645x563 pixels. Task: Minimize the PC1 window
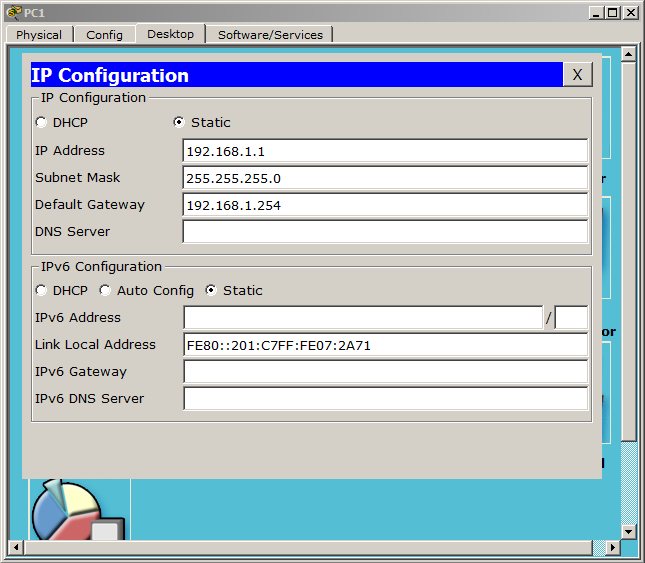point(596,13)
